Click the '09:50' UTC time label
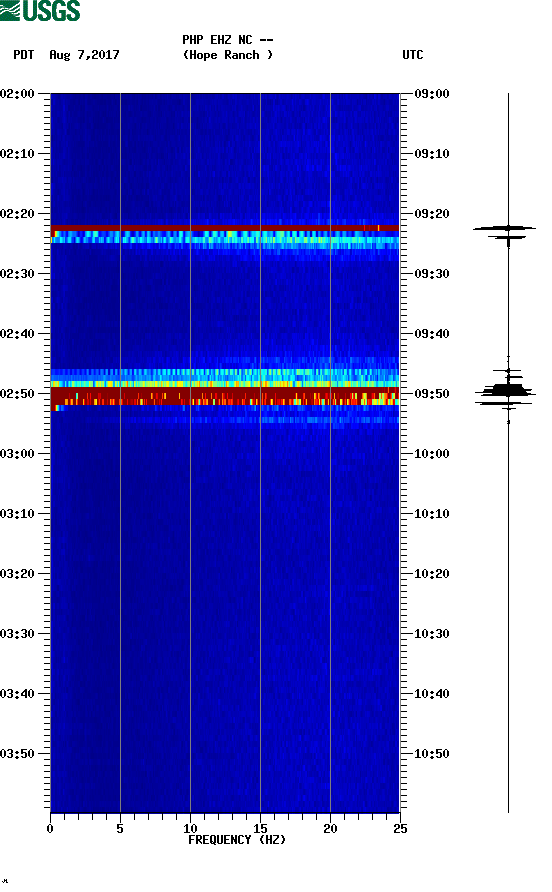552x892 pixels. click(432, 394)
